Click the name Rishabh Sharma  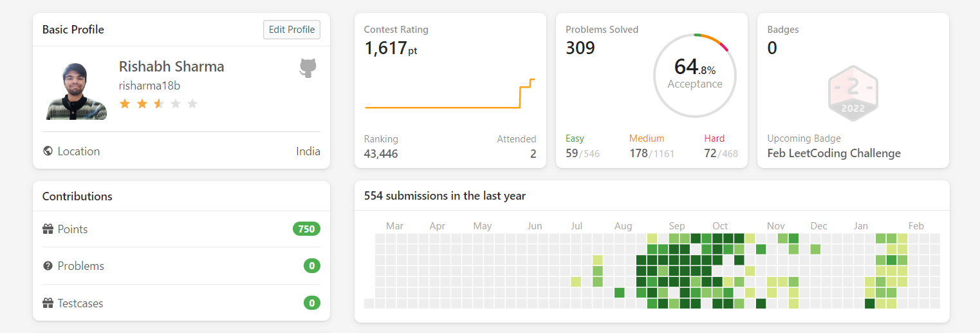point(172,66)
